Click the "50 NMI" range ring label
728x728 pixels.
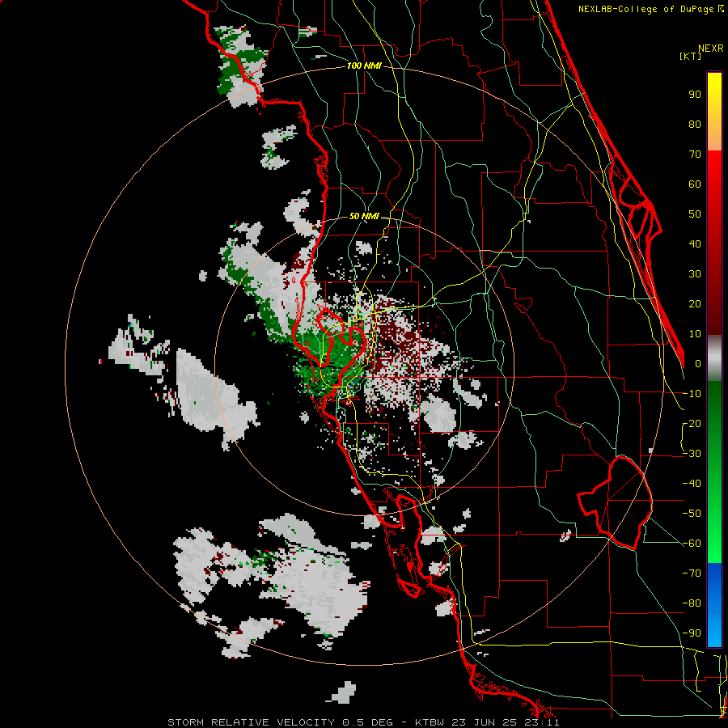364,216
